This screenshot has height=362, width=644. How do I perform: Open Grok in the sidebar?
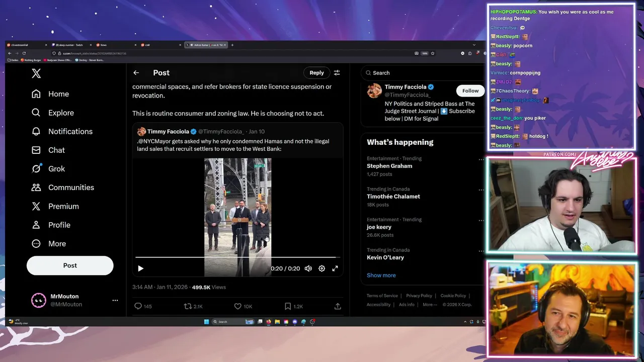click(x=48, y=168)
